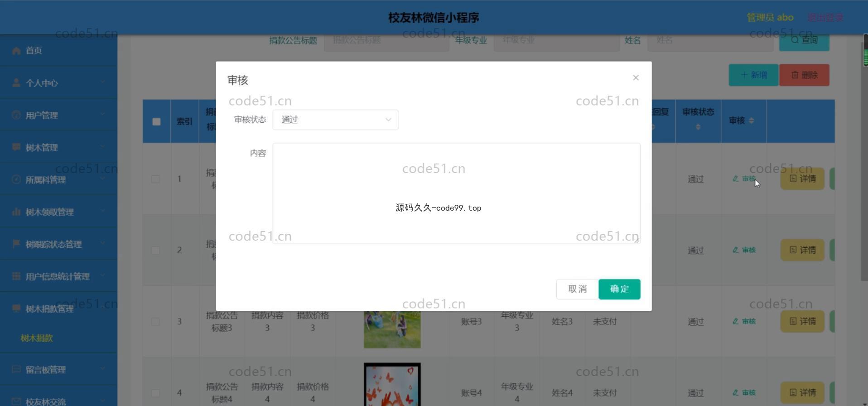Select 树木捐款 submenu item

[37, 338]
